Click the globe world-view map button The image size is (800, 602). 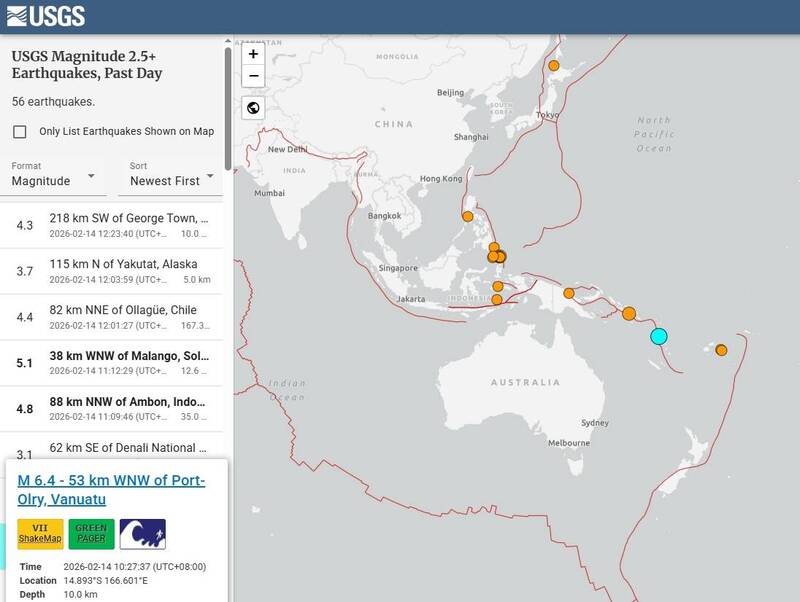[x=254, y=108]
